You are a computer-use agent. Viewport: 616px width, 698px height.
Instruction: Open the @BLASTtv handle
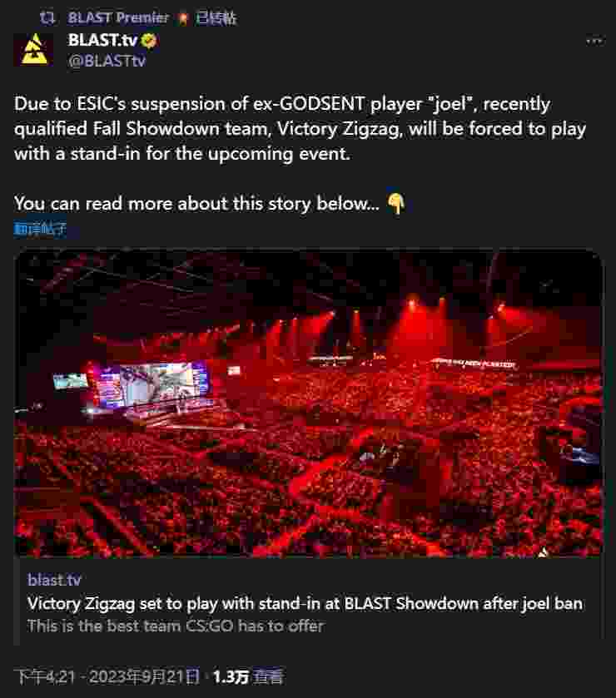point(107,61)
